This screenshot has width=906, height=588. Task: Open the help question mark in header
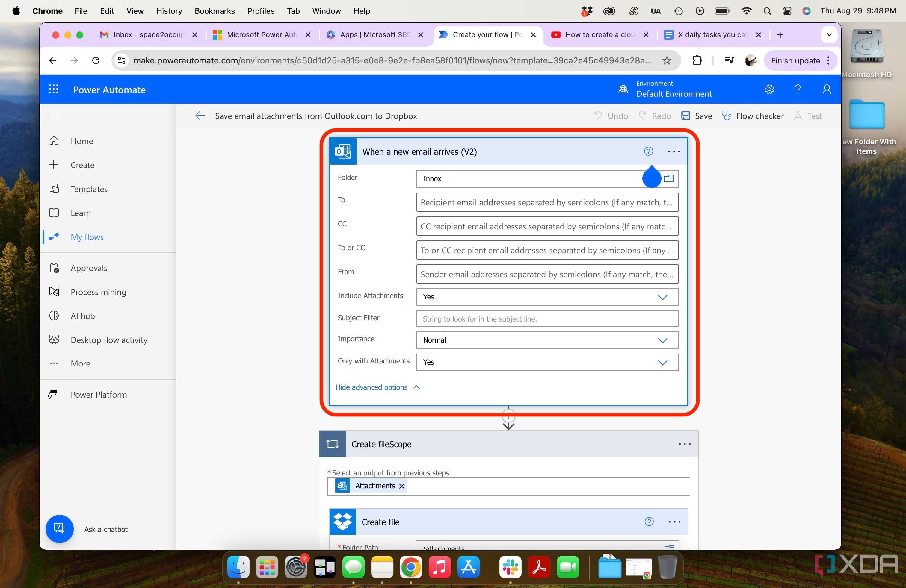798,90
